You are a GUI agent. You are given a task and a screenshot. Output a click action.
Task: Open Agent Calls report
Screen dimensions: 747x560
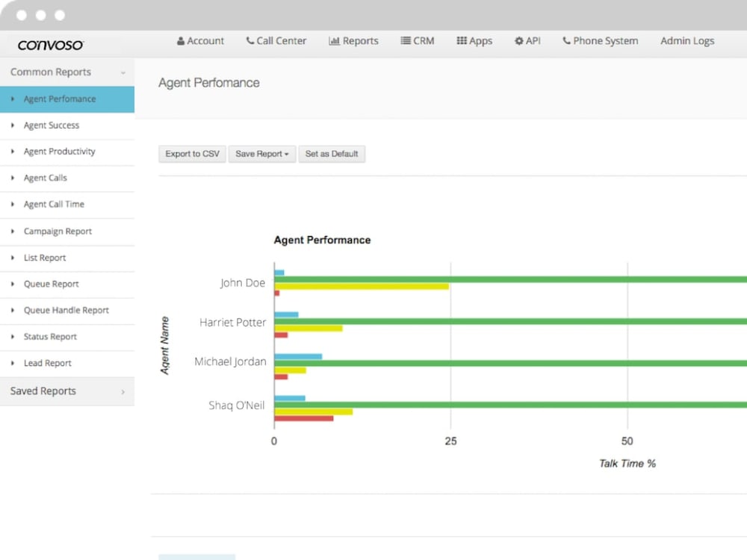(x=67, y=178)
